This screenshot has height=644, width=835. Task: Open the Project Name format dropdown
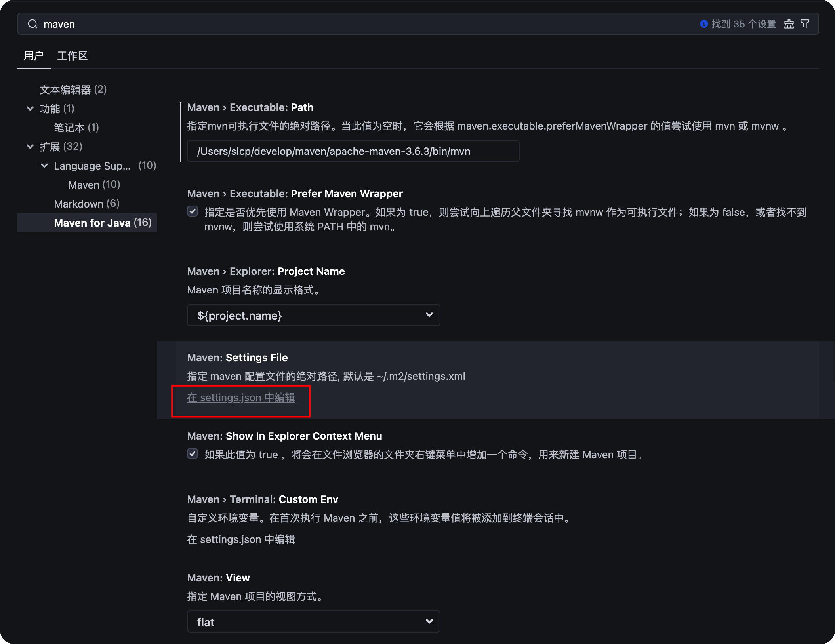pos(313,315)
